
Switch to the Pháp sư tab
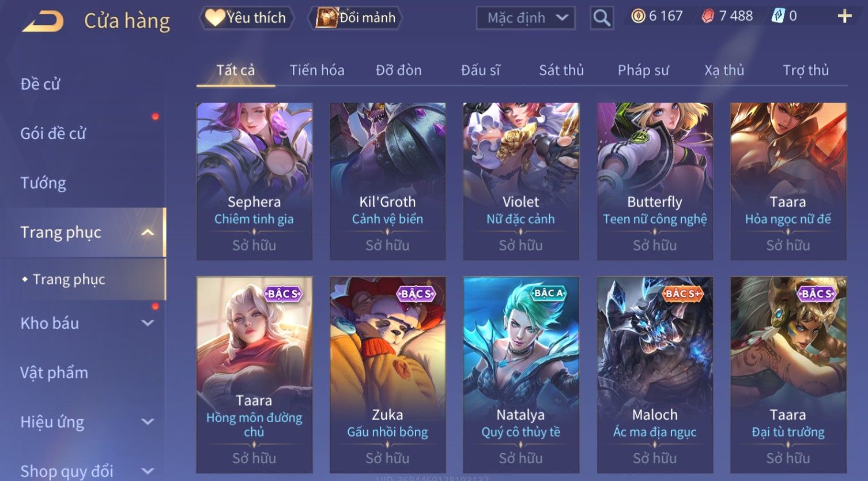coord(643,70)
